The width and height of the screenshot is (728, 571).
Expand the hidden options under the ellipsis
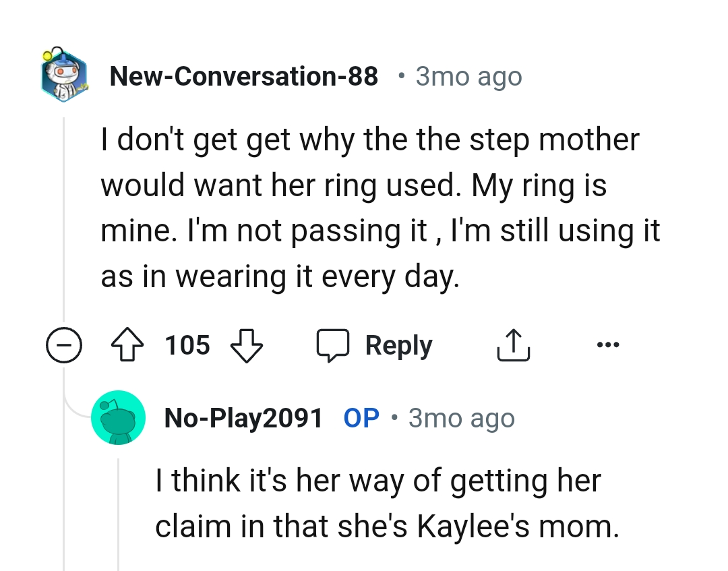click(x=609, y=344)
